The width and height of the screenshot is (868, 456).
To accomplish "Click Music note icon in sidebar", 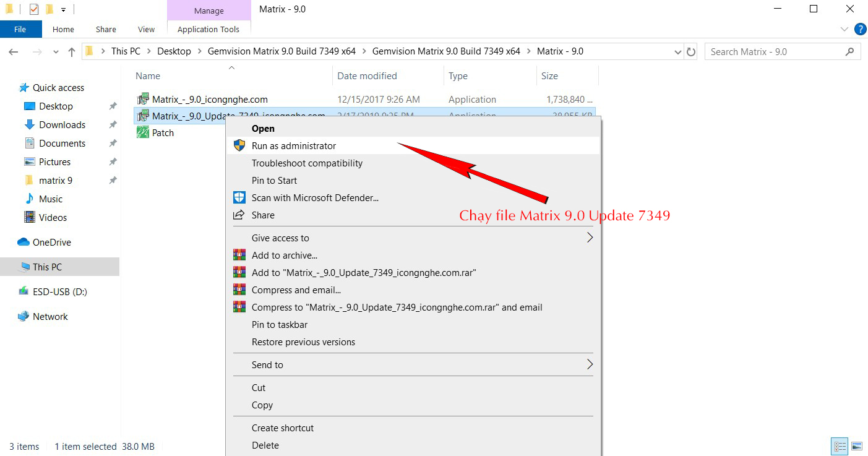I will [x=29, y=199].
